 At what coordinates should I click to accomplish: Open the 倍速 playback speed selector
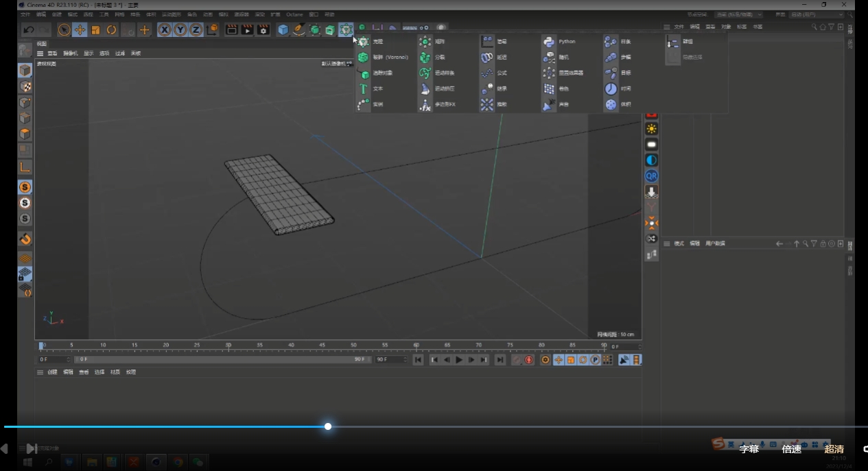click(792, 449)
